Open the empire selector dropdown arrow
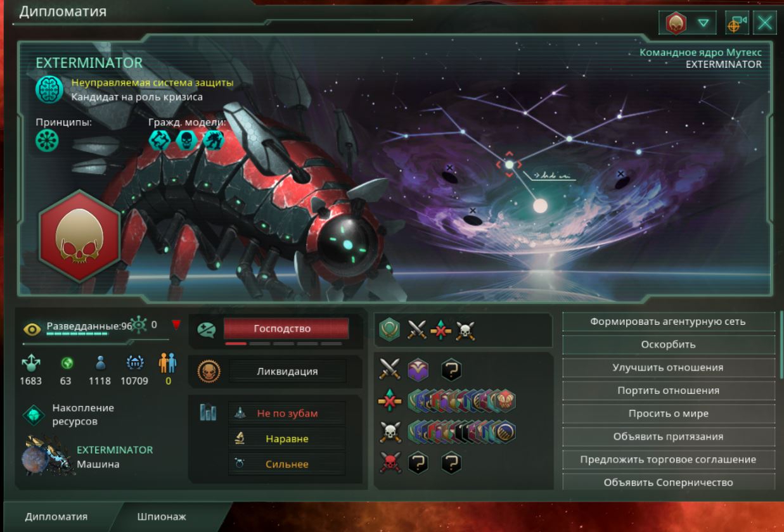 [703, 24]
